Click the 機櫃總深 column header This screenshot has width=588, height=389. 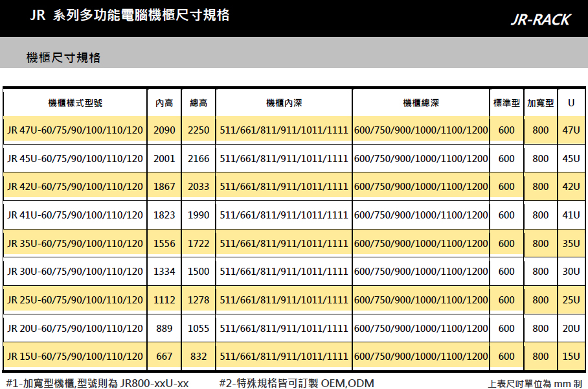click(x=421, y=103)
